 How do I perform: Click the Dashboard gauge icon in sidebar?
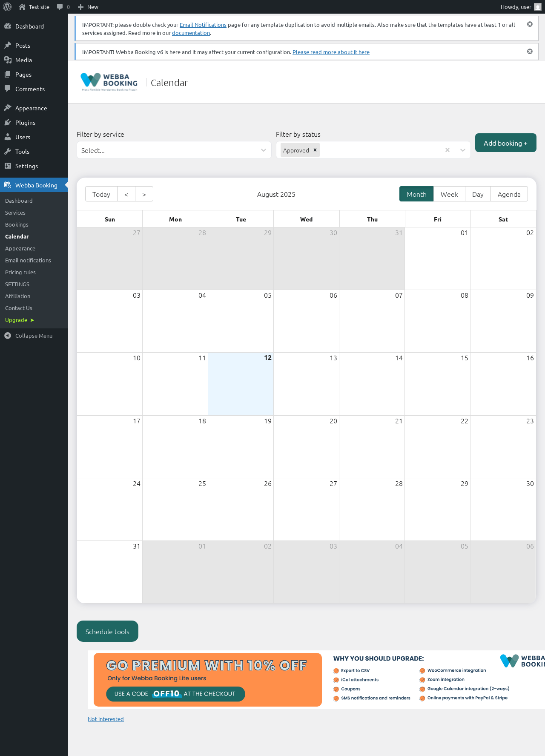tap(8, 26)
